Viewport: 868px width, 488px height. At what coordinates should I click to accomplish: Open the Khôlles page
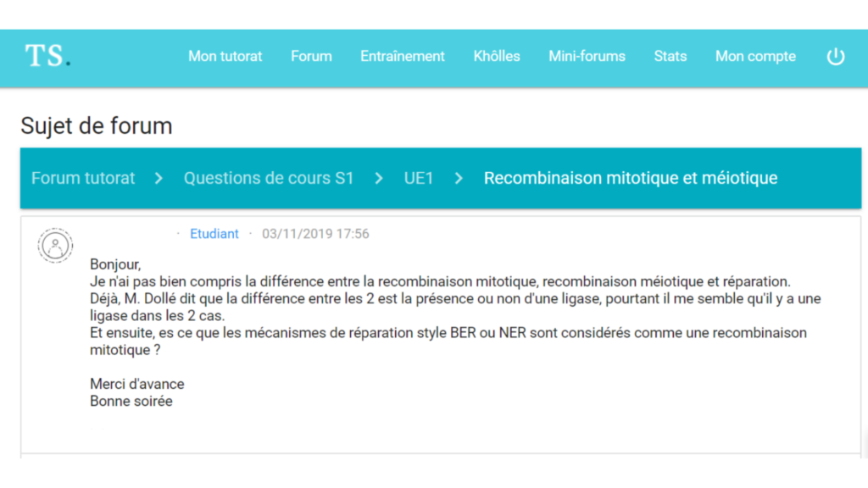pos(497,57)
